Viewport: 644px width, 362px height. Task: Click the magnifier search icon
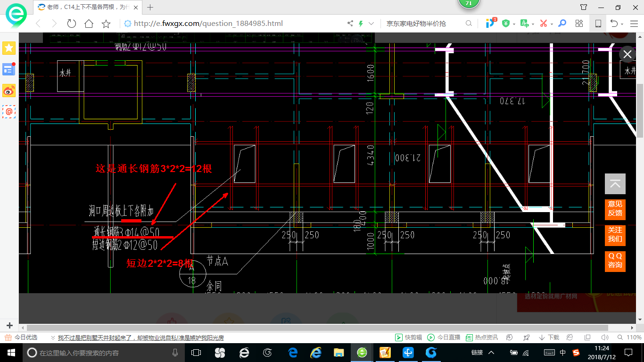pos(469,24)
